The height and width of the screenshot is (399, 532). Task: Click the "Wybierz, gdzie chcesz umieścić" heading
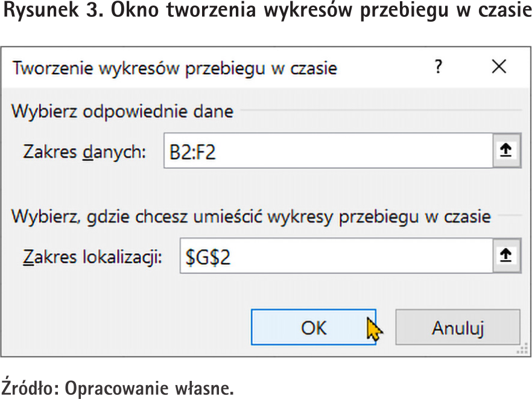[x=251, y=216]
